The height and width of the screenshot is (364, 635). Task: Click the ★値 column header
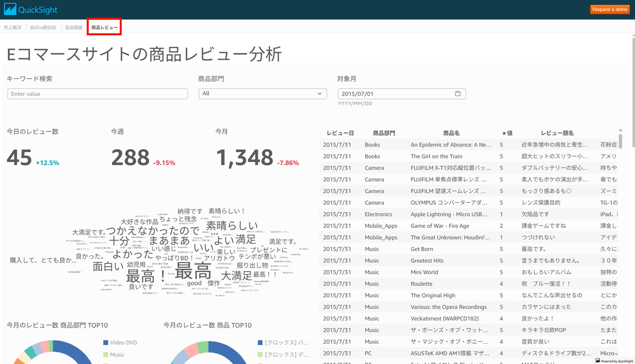coord(507,133)
